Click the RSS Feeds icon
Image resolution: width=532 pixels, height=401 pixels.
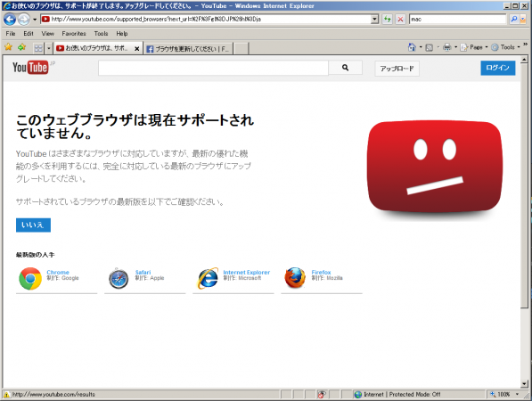point(430,47)
